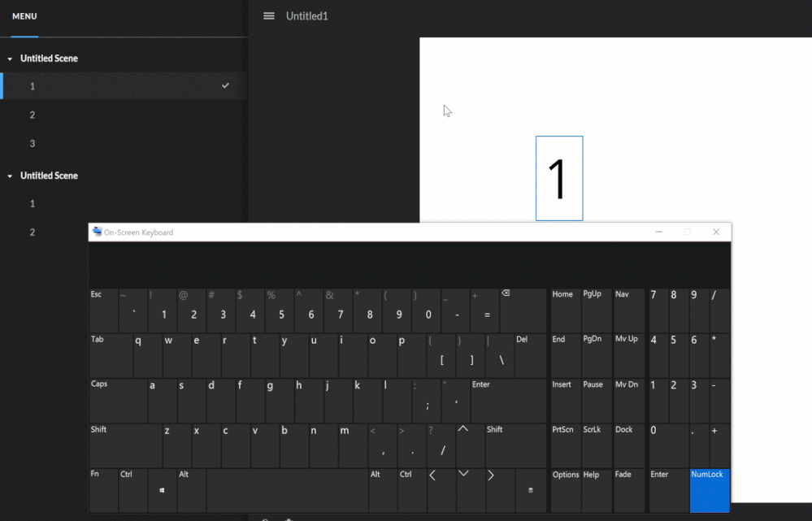Toggle NumLock on the On-Screen Keyboard
The height and width of the screenshot is (521, 812).
point(710,490)
